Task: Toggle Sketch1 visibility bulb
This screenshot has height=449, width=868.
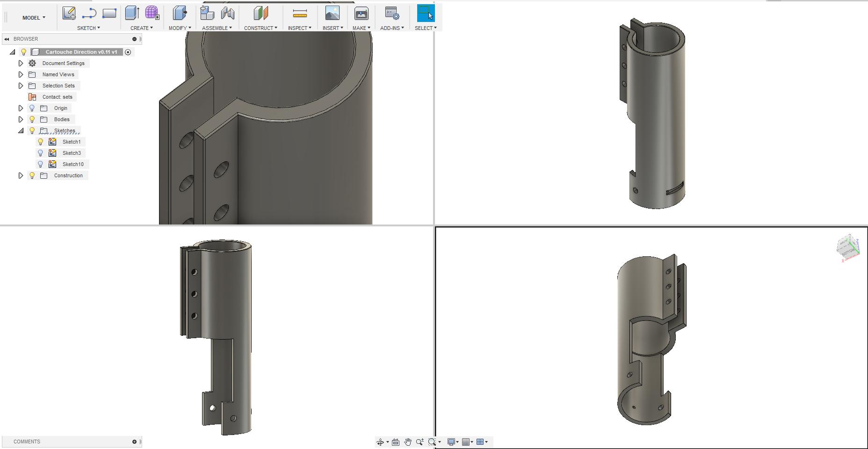Action: click(41, 142)
